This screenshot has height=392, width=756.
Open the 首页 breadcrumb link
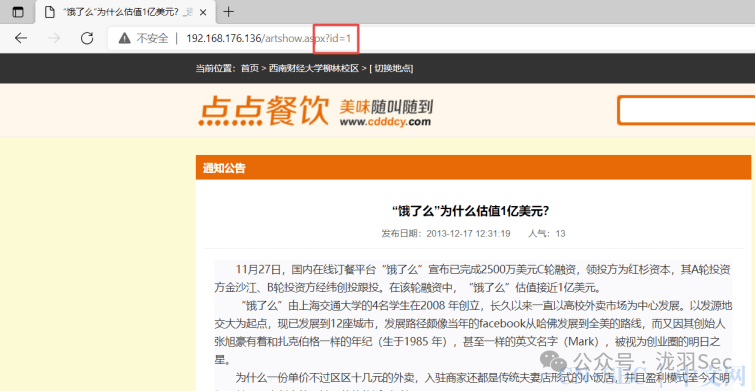[x=250, y=68]
